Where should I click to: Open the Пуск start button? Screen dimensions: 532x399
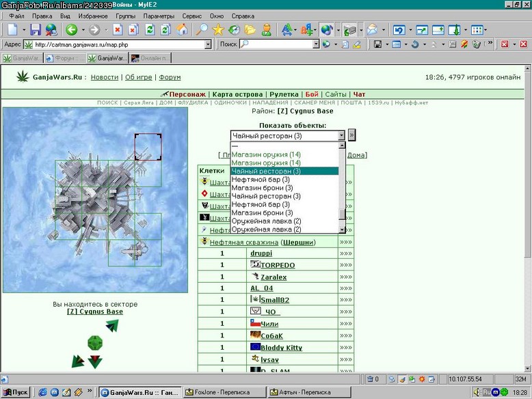16,392
